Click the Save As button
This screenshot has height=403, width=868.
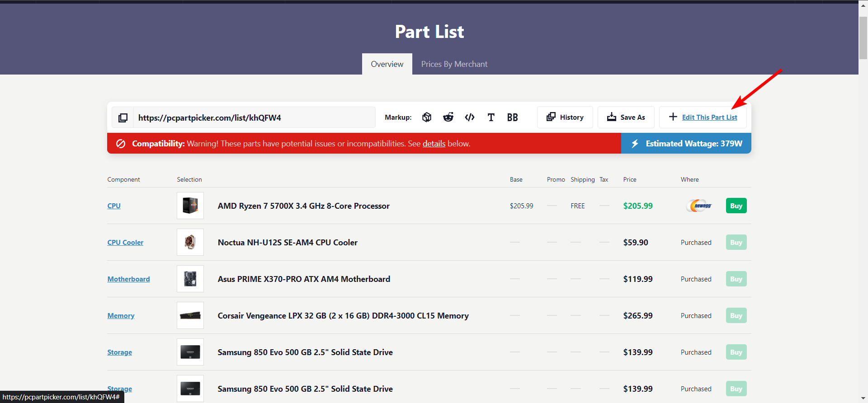pyautogui.click(x=626, y=117)
